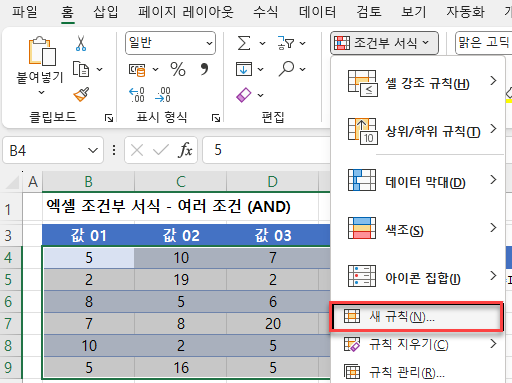This screenshot has height=383, width=512.
Task: Open the font name combo box
Action: tap(483, 43)
